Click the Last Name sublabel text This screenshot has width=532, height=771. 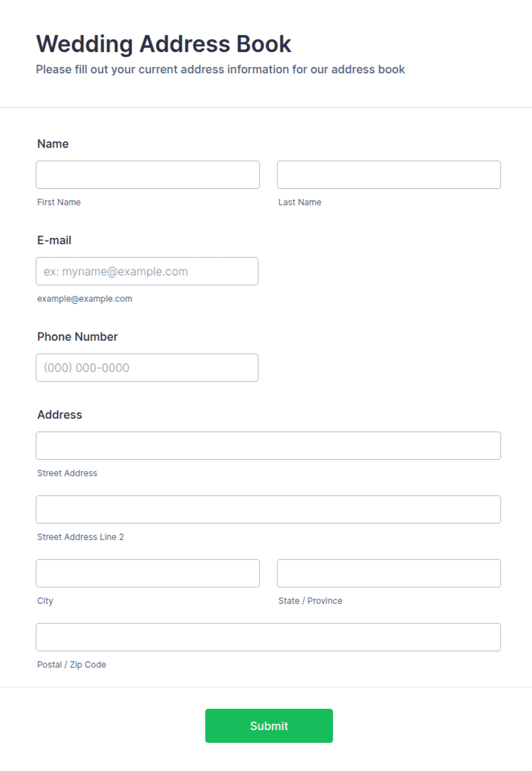point(300,202)
